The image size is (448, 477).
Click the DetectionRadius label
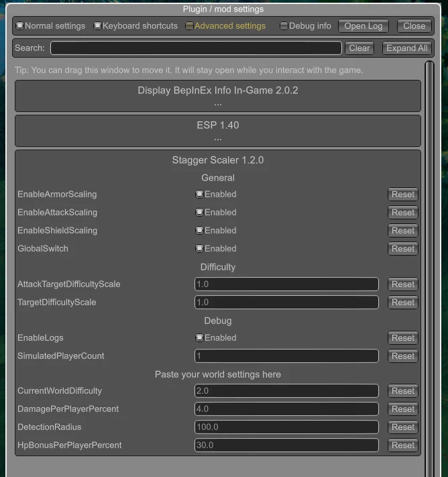pos(49,427)
